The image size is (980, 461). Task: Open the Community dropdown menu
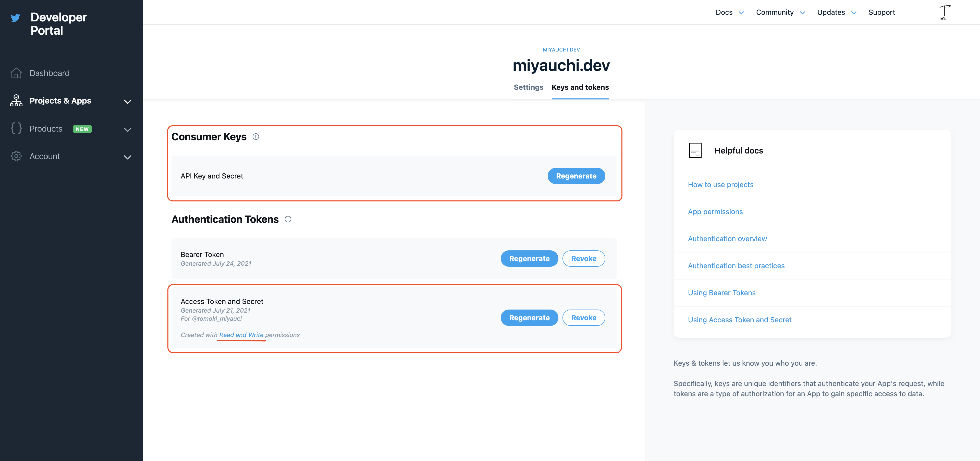point(780,12)
